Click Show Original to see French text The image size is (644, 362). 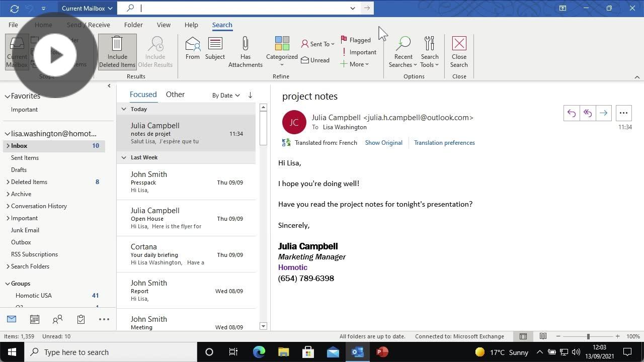383,142
